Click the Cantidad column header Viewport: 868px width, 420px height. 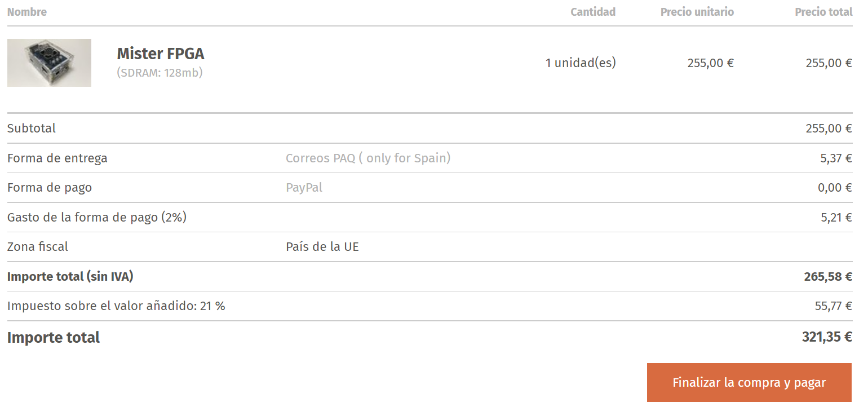(593, 12)
